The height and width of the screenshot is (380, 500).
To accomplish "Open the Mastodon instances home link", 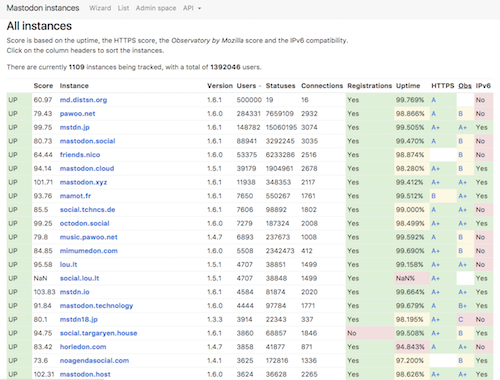I will [x=43, y=8].
